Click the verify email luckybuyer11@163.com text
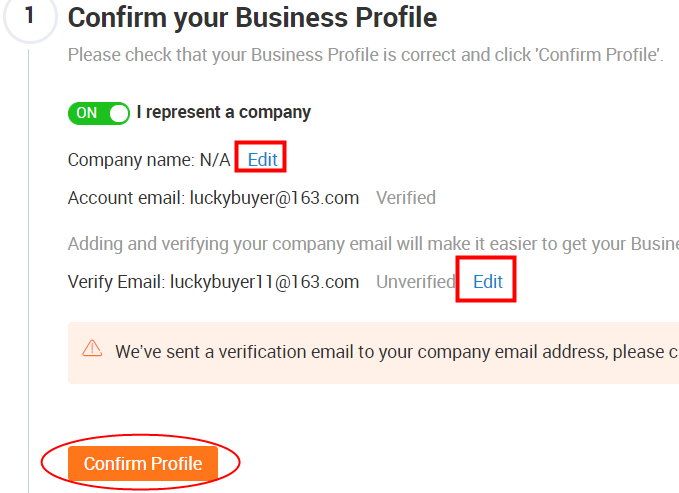Viewport: 679px width, 493px height. pos(265,282)
